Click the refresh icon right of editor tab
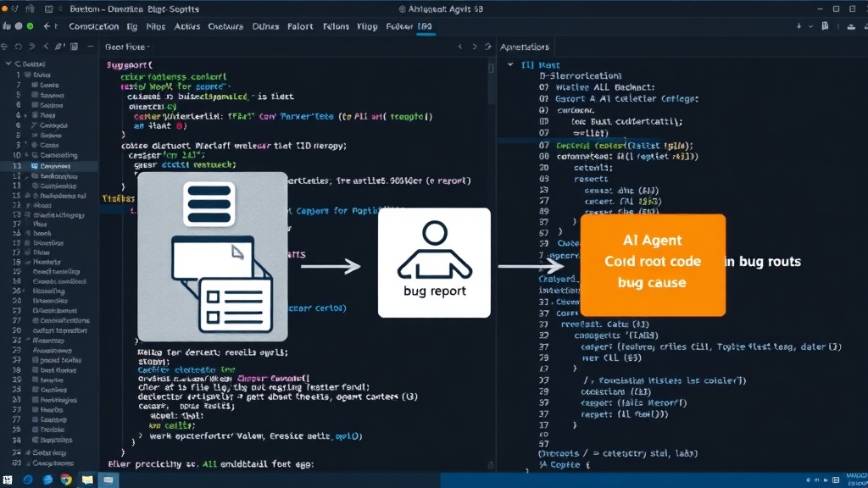This screenshot has height=488, width=868. [487, 47]
